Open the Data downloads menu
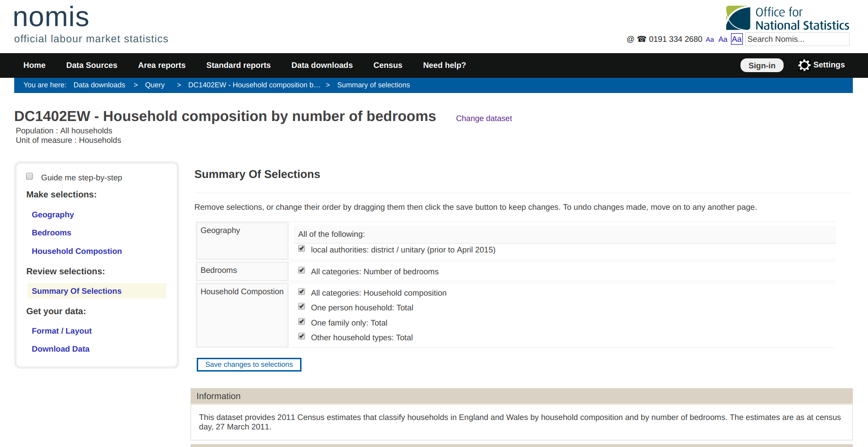This screenshot has height=447, width=868. coord(322,65)
